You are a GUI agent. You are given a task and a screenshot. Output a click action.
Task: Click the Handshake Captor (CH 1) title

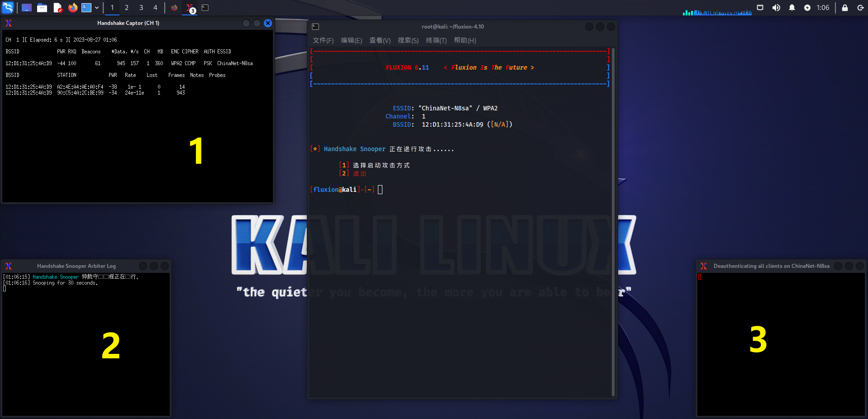coord(128,23)
